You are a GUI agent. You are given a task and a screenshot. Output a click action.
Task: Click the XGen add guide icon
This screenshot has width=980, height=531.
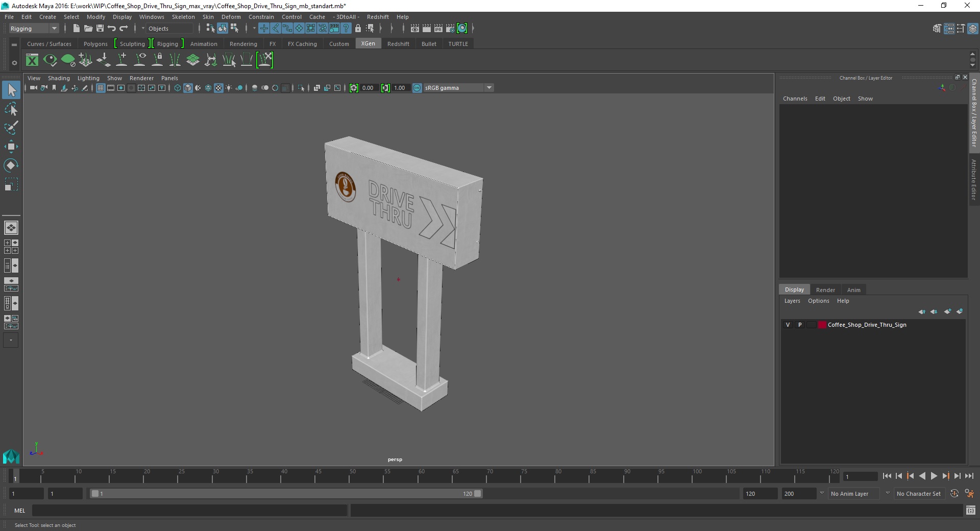point(122,60)
